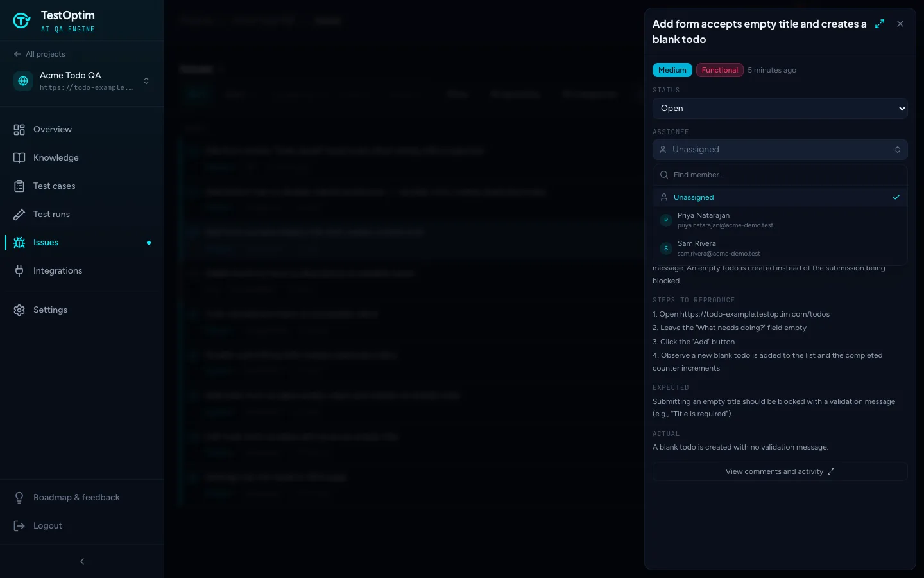Click step '2. Leave the 'What needs doing?' field empty'
The width and height of the screenshot is (924, 578).
[730, 328]
